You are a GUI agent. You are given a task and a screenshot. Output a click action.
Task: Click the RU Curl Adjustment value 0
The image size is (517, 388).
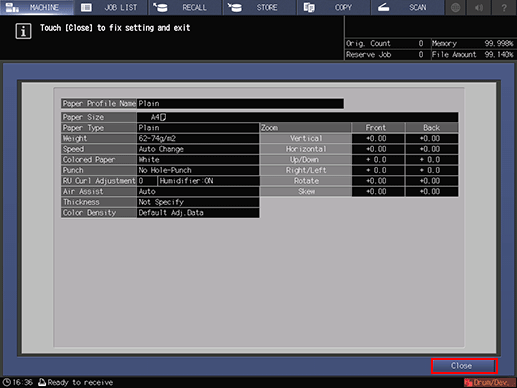pos(147,181)
